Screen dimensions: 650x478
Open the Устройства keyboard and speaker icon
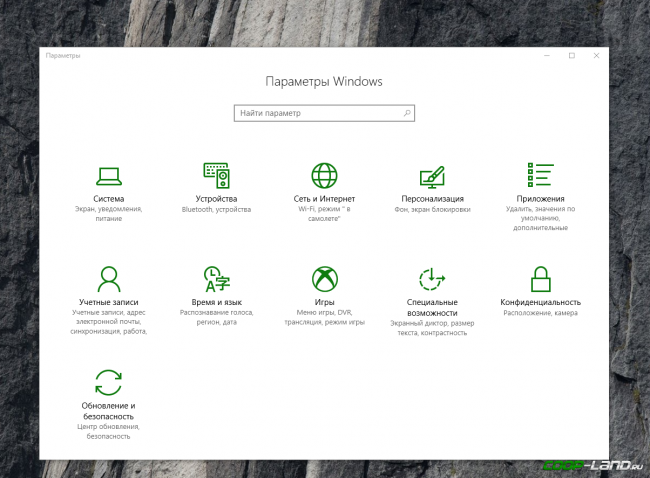(x=216, y=175)
